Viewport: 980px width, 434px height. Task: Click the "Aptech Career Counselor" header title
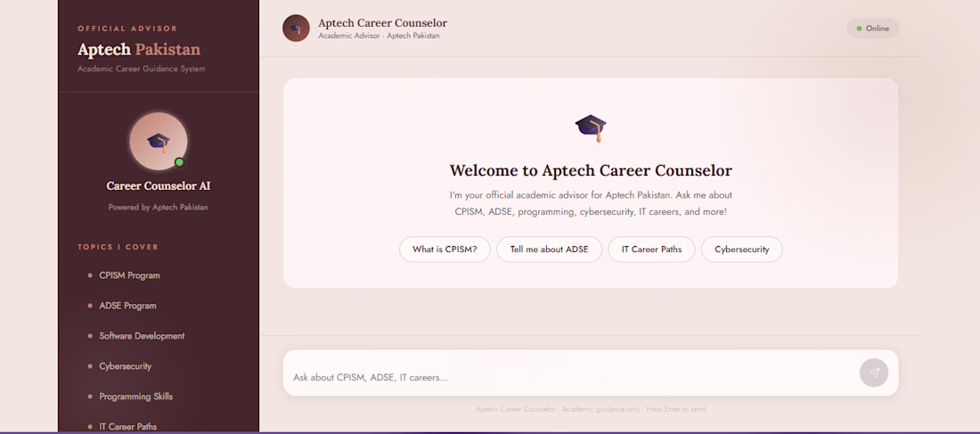point(382,23)
